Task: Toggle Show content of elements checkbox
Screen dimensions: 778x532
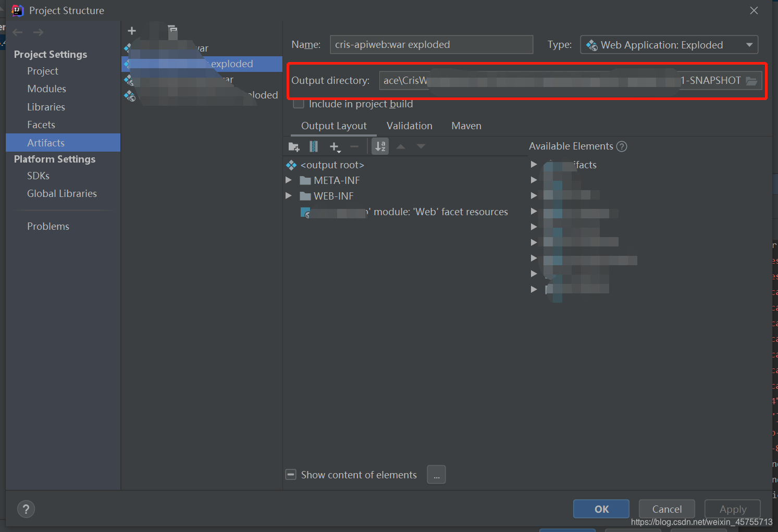Action: pos(291,475)
